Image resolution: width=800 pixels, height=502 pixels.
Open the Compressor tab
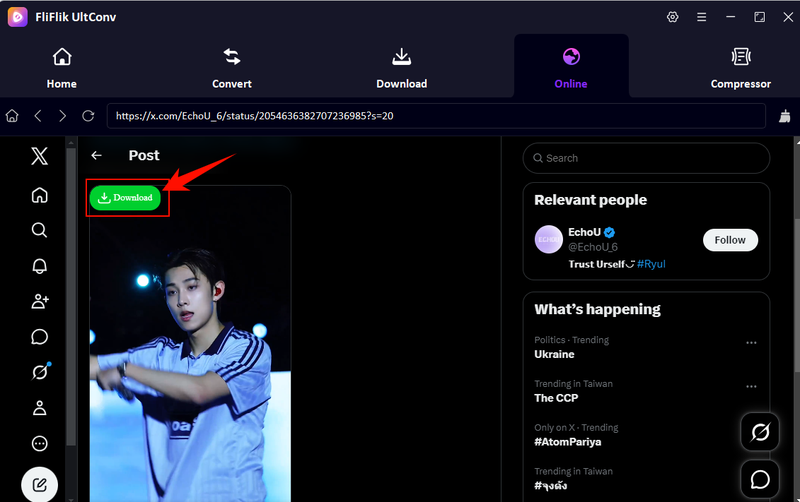(x=740, y=68)
